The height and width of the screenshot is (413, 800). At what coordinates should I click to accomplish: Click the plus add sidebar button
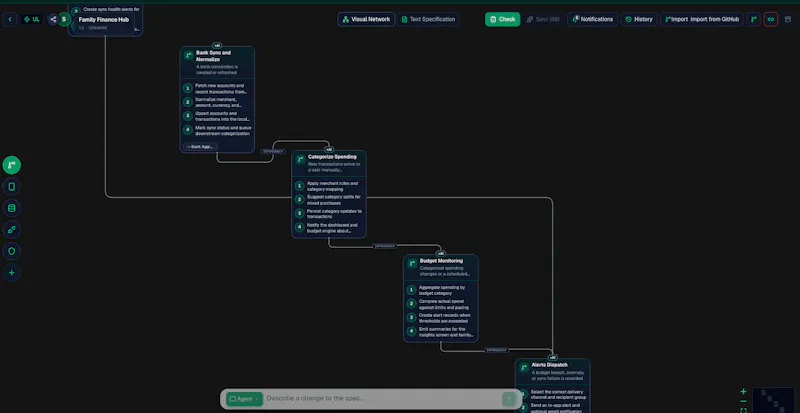(x=12, y=273)
